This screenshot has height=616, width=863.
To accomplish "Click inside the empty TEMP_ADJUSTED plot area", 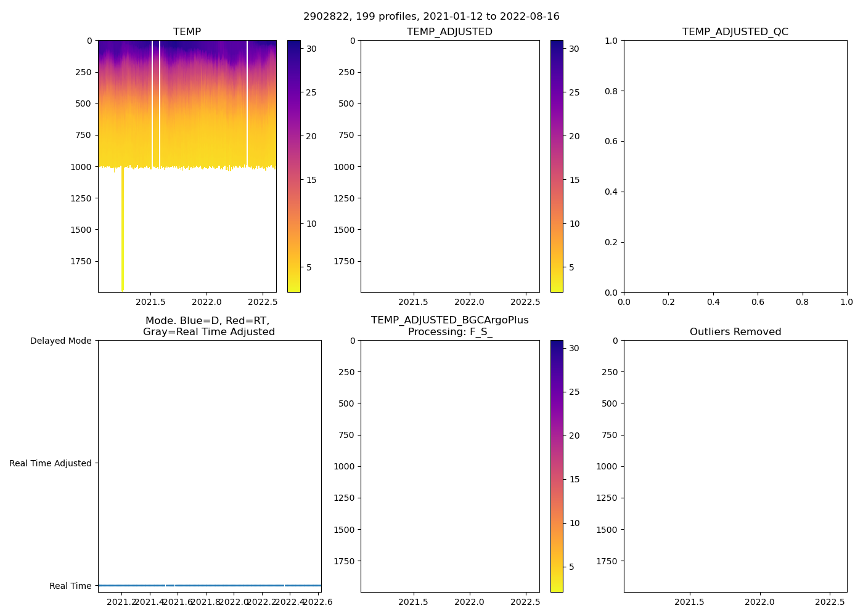I will 449,166.
